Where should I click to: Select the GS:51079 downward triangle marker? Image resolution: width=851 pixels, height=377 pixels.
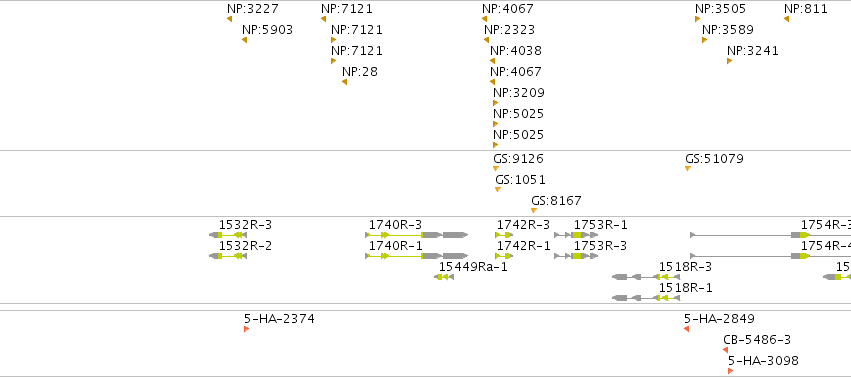[x=688, y=169]
